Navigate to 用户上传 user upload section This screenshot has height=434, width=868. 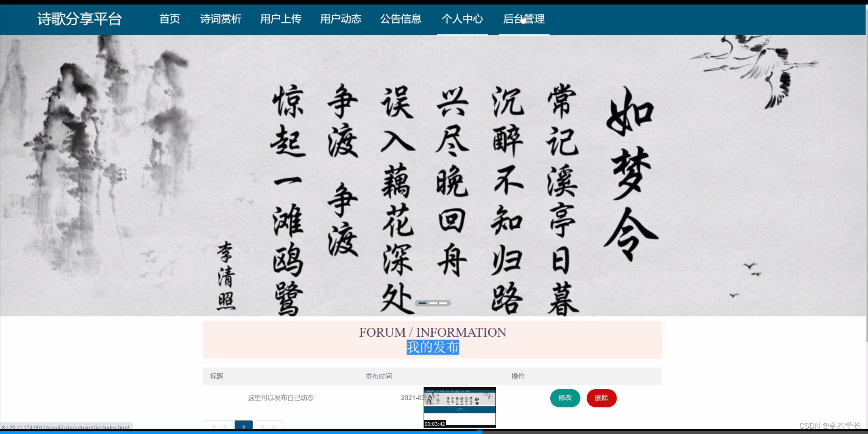tap(281, 19)
